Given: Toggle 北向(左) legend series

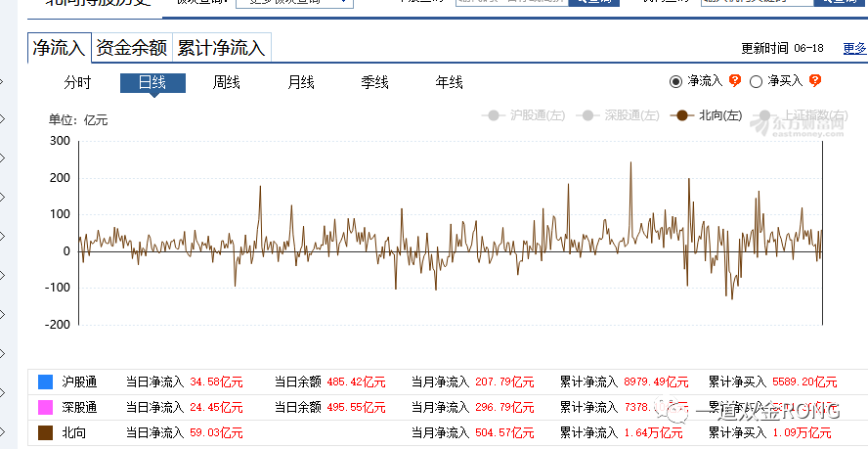Looking at the screenshot, I should coord(706,115).
